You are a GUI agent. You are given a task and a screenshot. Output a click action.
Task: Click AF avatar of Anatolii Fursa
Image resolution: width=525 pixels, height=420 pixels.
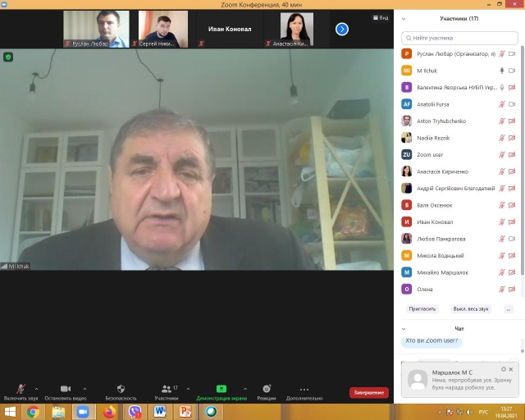coord(407,104)
